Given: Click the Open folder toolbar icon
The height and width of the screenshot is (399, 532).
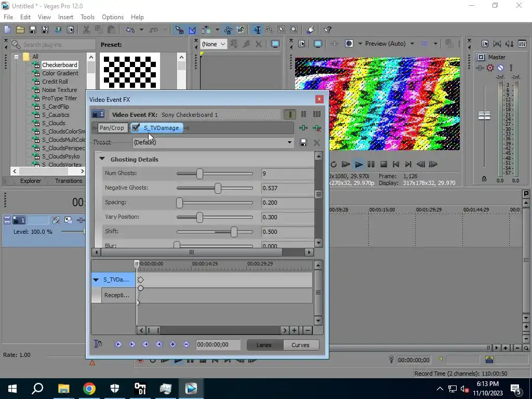Looking at the screenshot, I should click(20, 30).
